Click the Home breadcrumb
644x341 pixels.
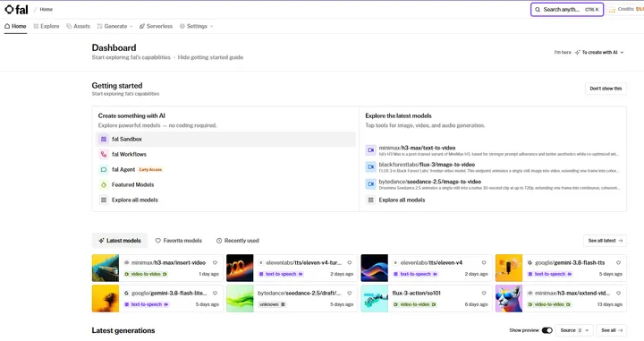46,9
